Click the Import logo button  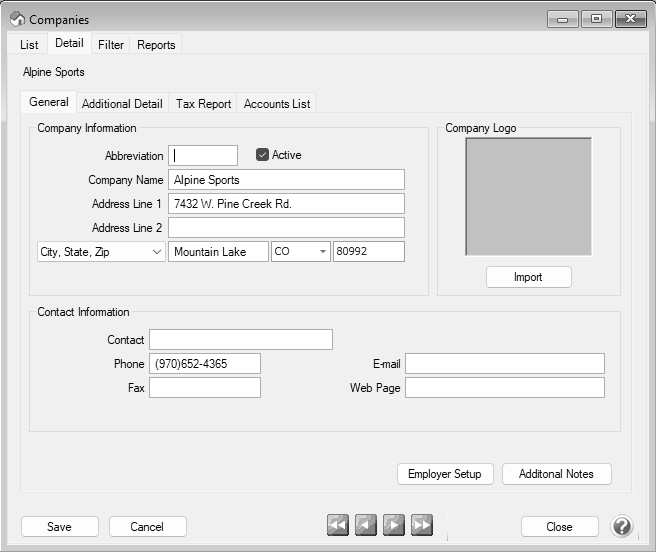pyautogui.click(x=528, y=277)
